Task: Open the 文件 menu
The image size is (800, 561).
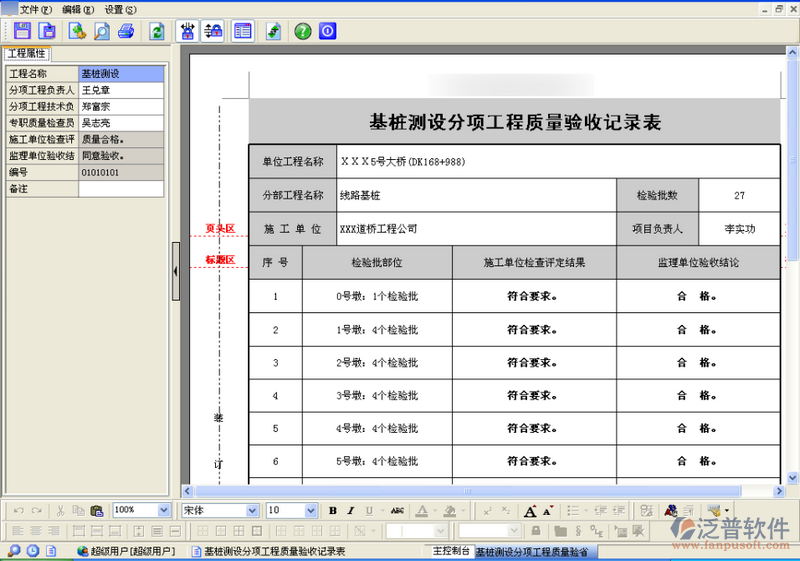Action: [34, 8]
